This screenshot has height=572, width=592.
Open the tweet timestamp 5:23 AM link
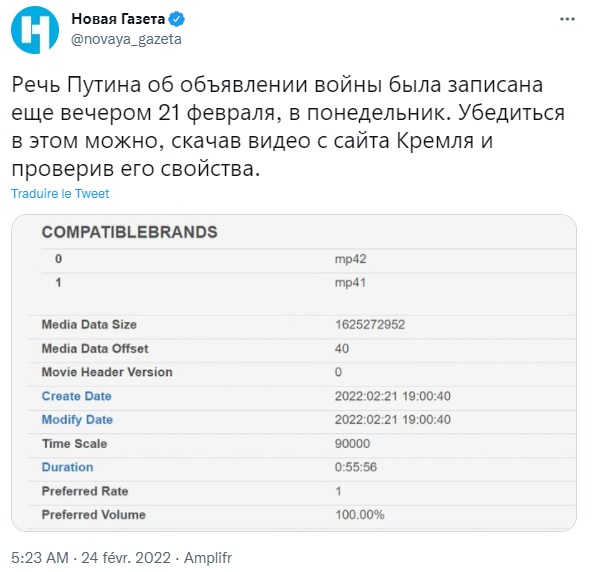click(x=40, y=558)
